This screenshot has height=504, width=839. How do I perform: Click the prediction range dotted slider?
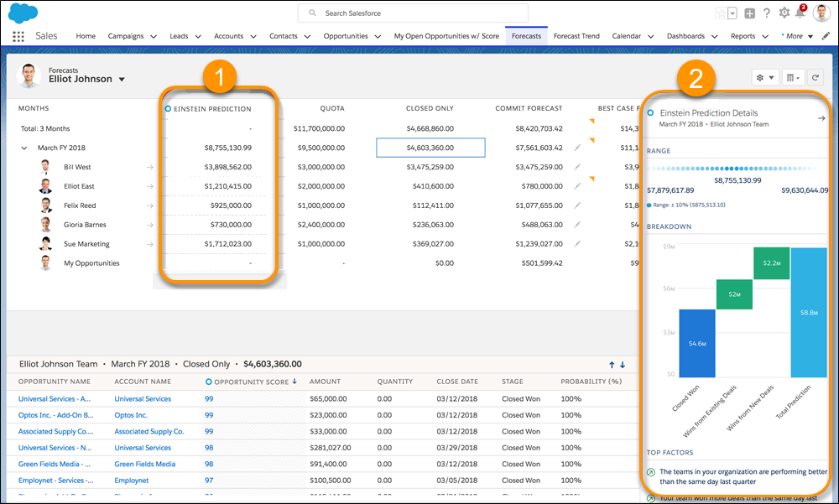732,169
